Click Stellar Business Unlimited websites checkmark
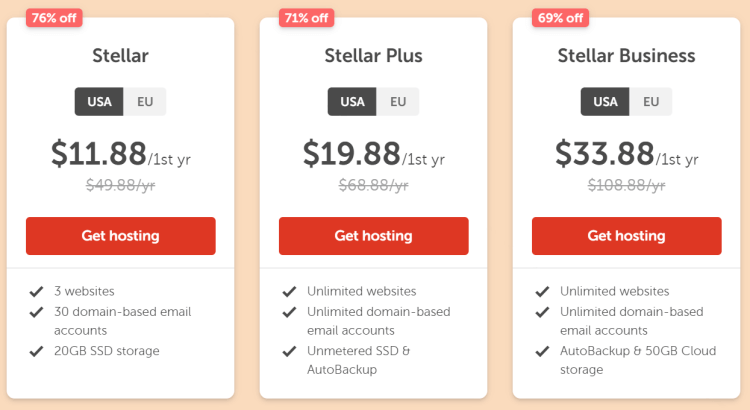Image resolution: width=750 pixels, height=410 pixels. point(542,291)
